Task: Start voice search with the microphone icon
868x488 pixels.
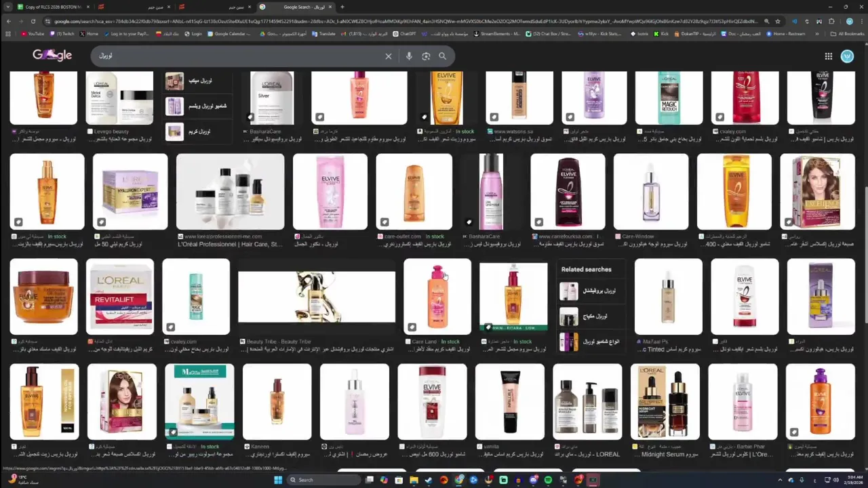Action: click(409, 56)
